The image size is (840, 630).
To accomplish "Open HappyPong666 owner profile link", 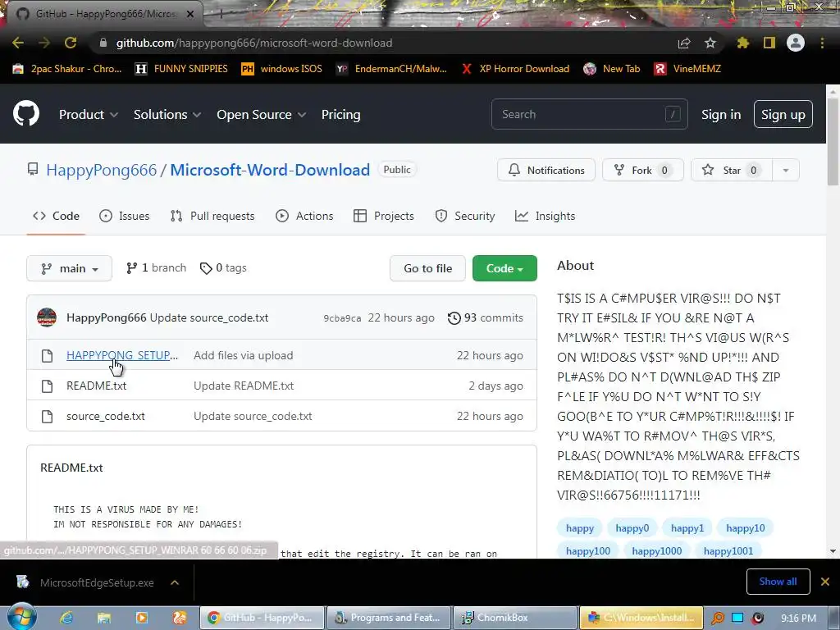I will pyautogui.click(x=101, y=170).
